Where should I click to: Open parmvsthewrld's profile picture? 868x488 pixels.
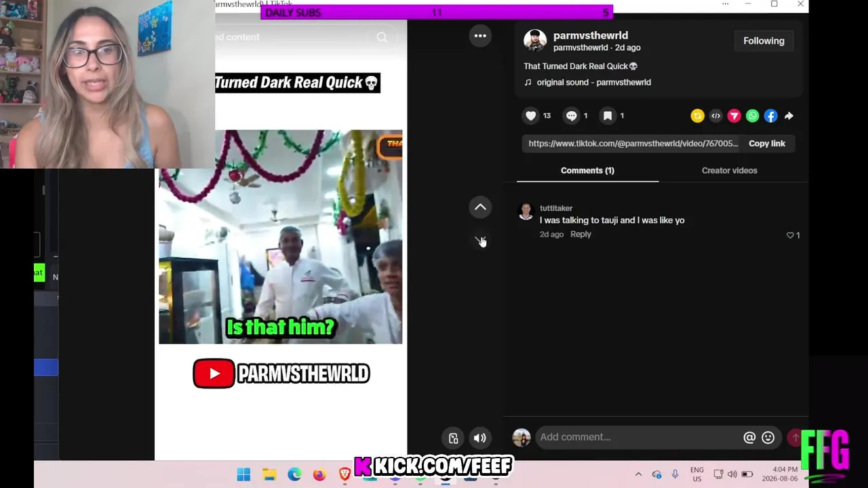pyautogui.click(x=535, y=41)
